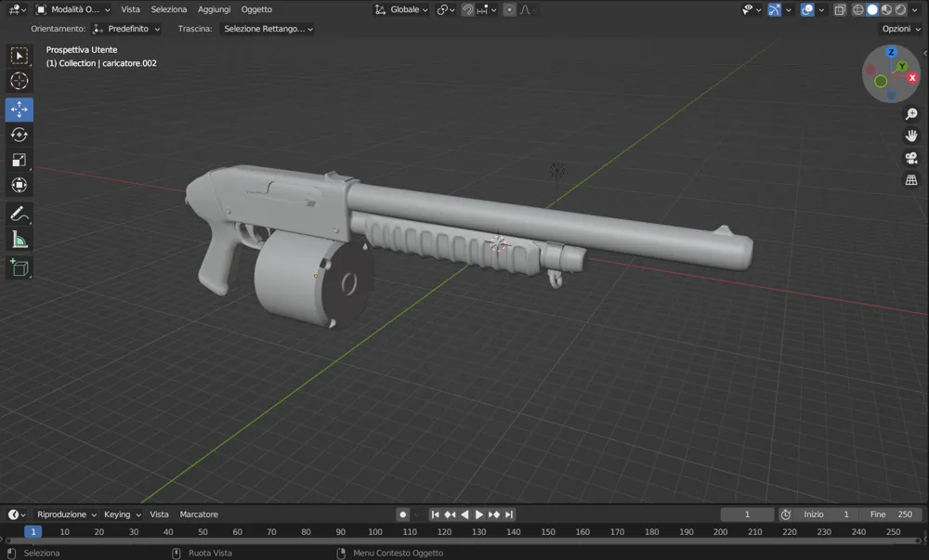
Task: Switch viewport shading to wireframe
Action: (857, 9)
